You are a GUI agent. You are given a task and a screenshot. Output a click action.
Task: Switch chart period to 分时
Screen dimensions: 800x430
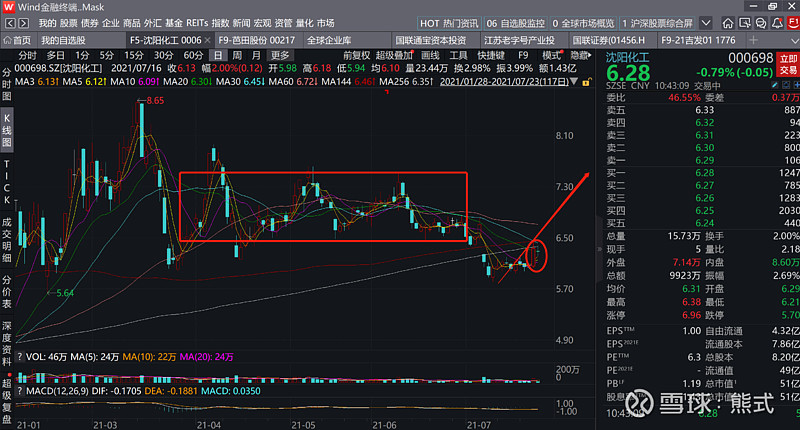coord(28,55)
